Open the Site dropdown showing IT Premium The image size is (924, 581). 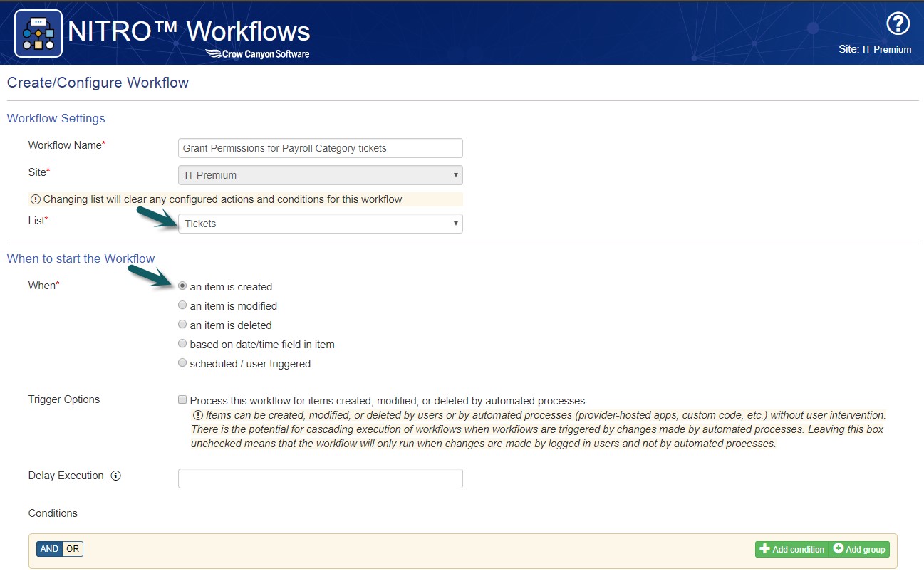320,175
